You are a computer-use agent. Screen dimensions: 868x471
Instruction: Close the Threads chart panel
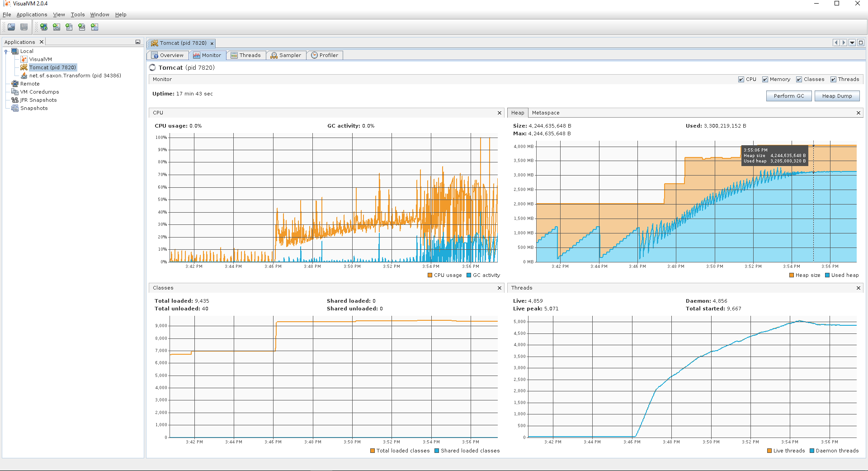tap(859, 288)
